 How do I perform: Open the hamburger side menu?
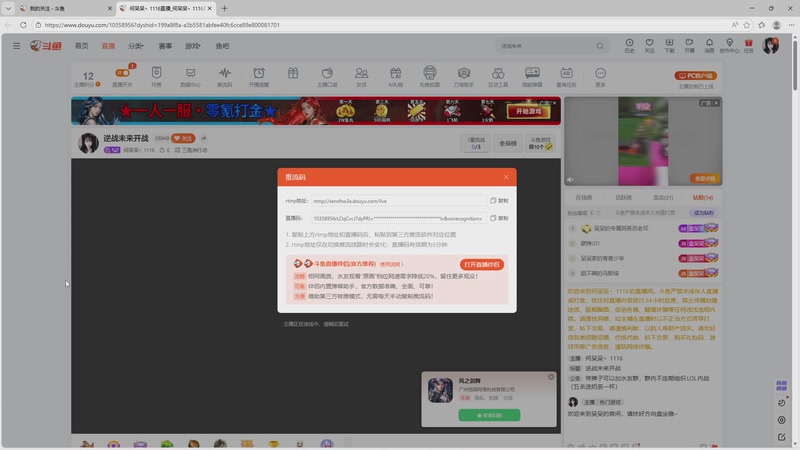[16, 46]
